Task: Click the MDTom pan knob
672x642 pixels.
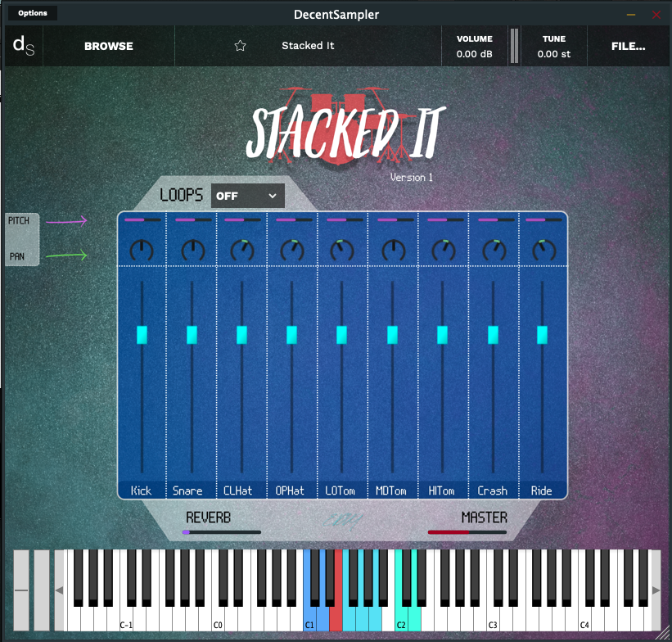Action: pos(394,250)
